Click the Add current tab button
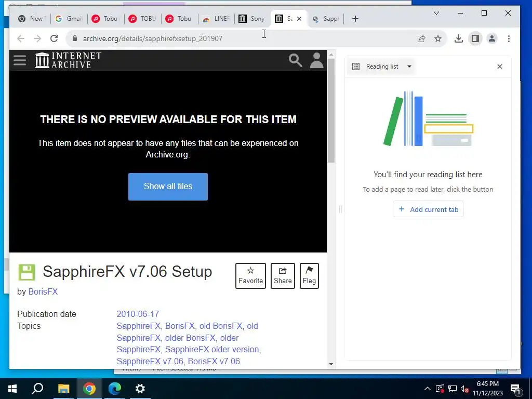The width and height of the screenshot is (532, 399). tap(428, 209)
